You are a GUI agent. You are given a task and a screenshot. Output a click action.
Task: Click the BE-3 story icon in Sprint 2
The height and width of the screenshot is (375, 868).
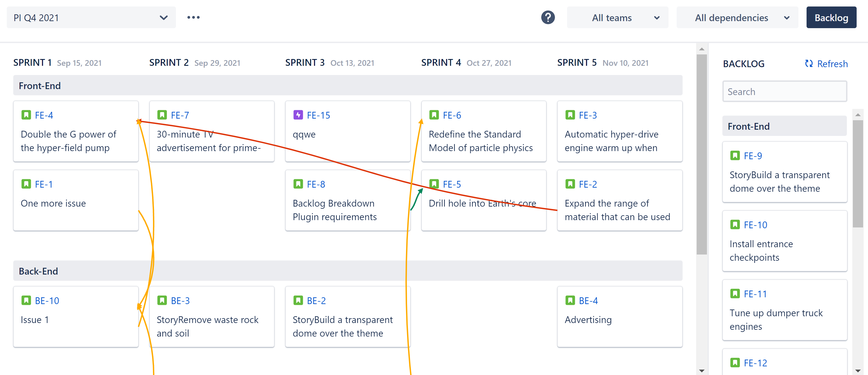click(x=162, y=300)
